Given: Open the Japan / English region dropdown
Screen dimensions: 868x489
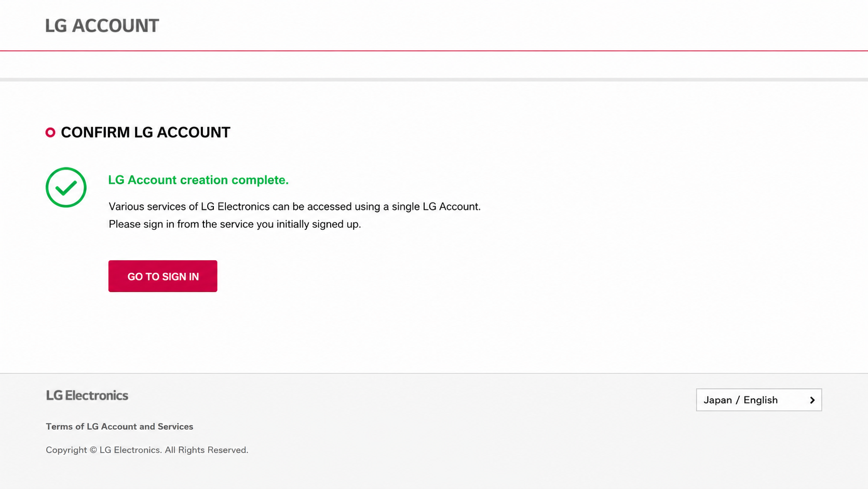Looking at the screenshot, I should 759,400.
